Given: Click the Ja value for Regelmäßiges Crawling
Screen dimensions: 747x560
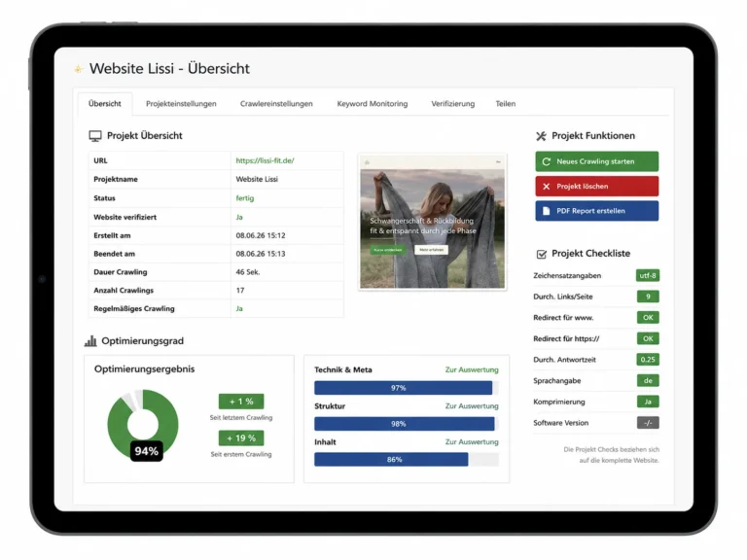Looking at the screenshot, I should (239, 308).
